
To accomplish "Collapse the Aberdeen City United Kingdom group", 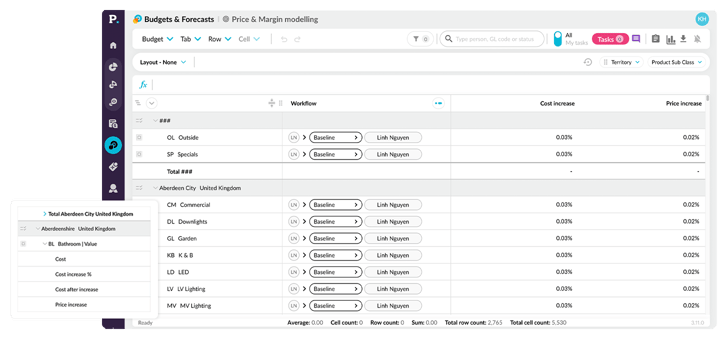I will [x=156, y=188].
